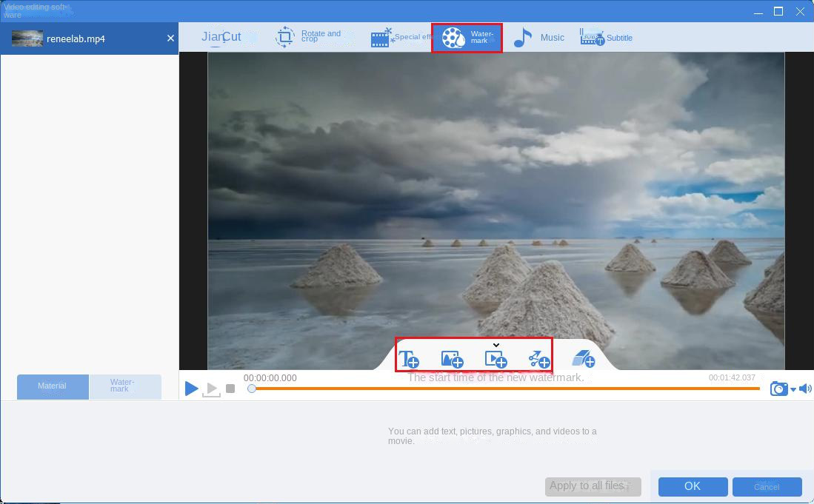This screenshot has width=814, height=504.
Task: Switch to the Watermark side tab
Action: point(124,386)
